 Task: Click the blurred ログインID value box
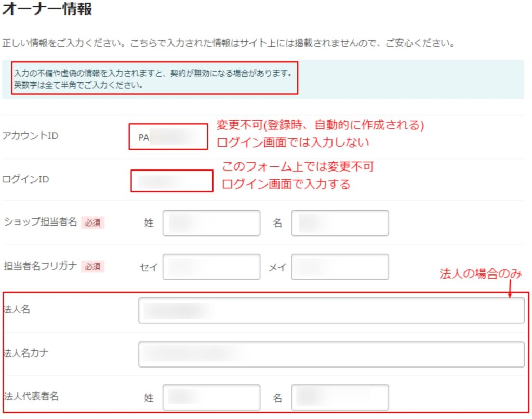click(x=171, y=181)
